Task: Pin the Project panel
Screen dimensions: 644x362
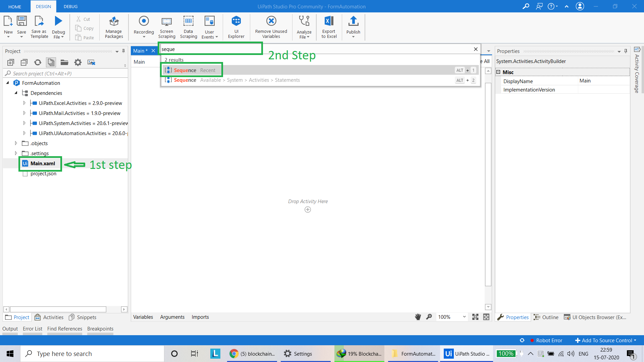Action: tap(123, 51)
